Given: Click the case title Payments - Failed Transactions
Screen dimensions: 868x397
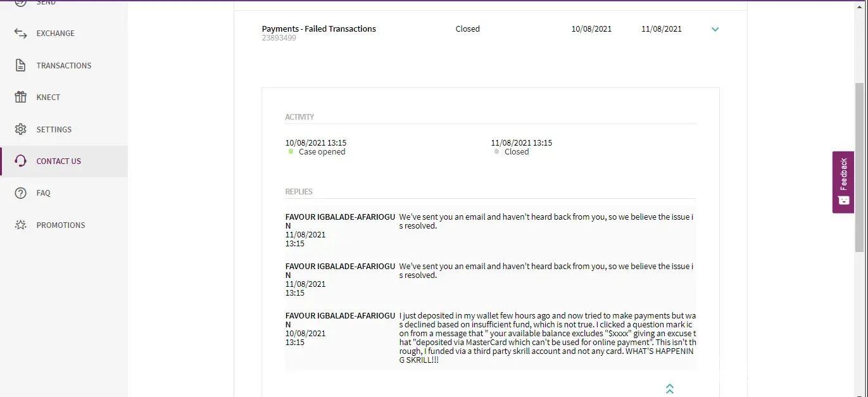Looking at the screenshot, I should 319,28.
